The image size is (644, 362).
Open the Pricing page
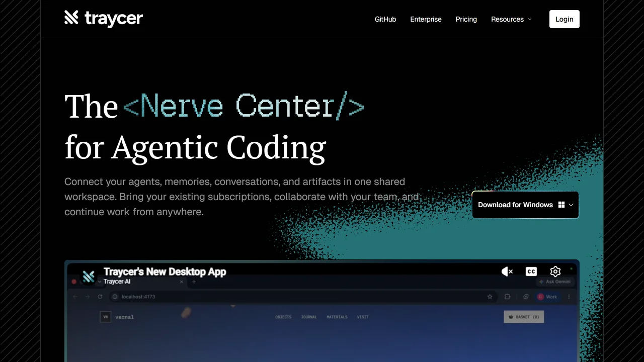click(x=466, y=19)
